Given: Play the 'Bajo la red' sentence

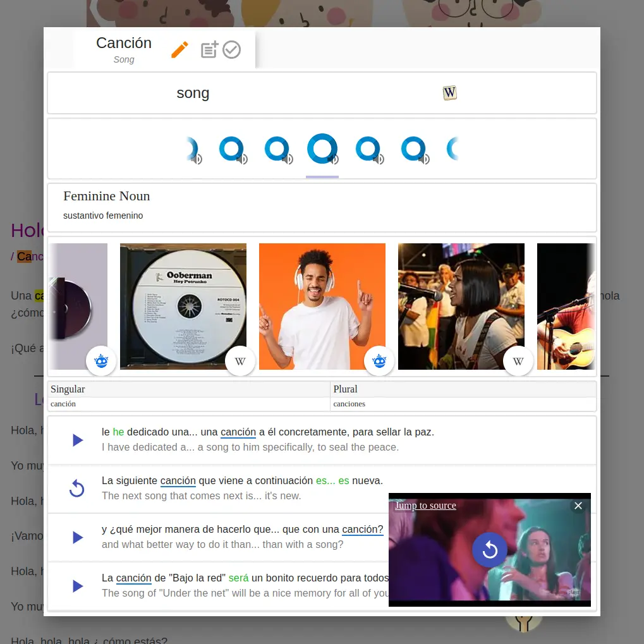Looking at the screenshot, I should (77, 586).
